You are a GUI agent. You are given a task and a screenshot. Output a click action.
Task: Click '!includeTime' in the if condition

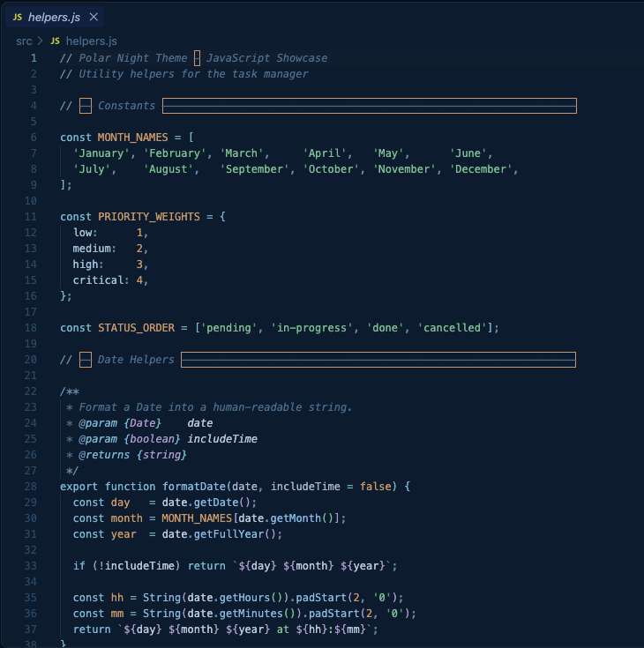(x=136, y=566)
